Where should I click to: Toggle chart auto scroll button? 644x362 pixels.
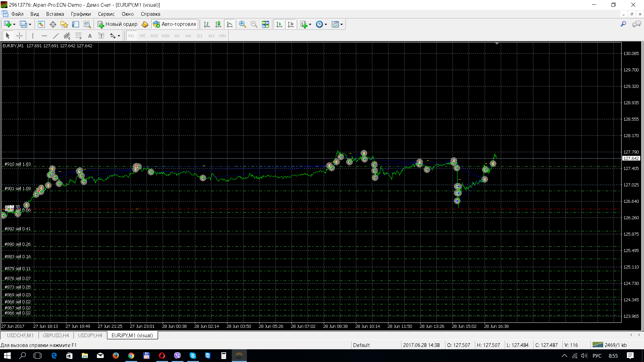pyautogui.click(x=279, y=24)
